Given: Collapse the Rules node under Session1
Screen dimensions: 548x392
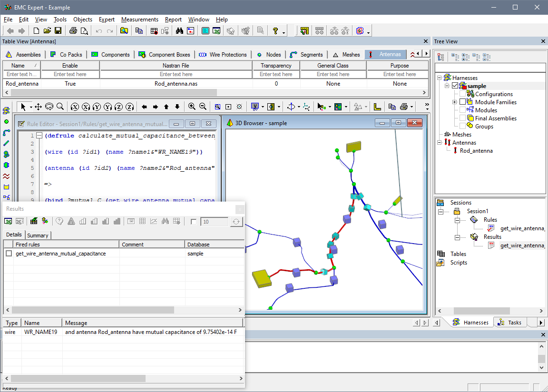Looking at the screenshot, I should point(457,220).
